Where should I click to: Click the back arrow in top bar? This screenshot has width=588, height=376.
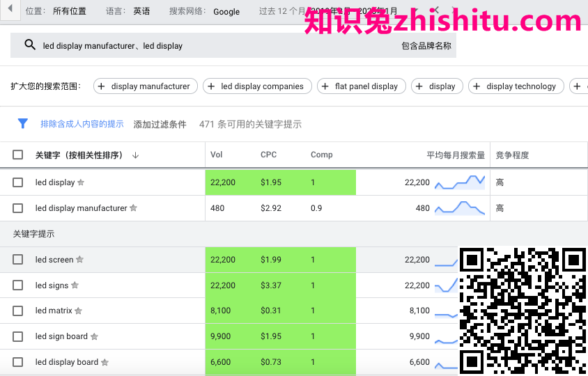coord(10,8)
